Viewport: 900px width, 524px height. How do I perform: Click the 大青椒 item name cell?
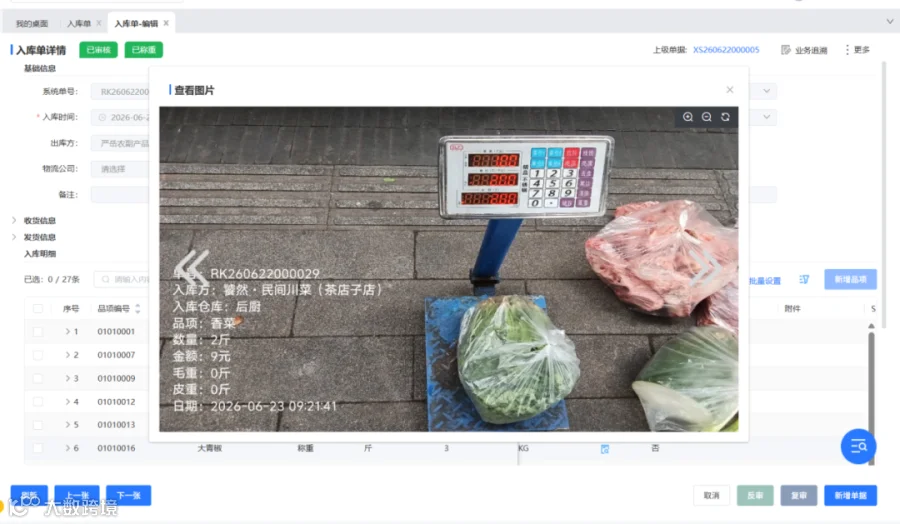[210, 448]
